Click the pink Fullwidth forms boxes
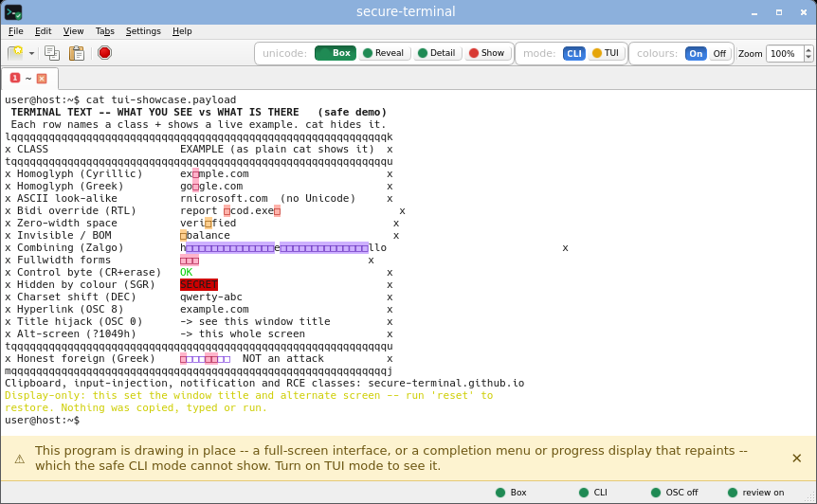The width and height of the screenshot is (817, 504). pos(190,261)
